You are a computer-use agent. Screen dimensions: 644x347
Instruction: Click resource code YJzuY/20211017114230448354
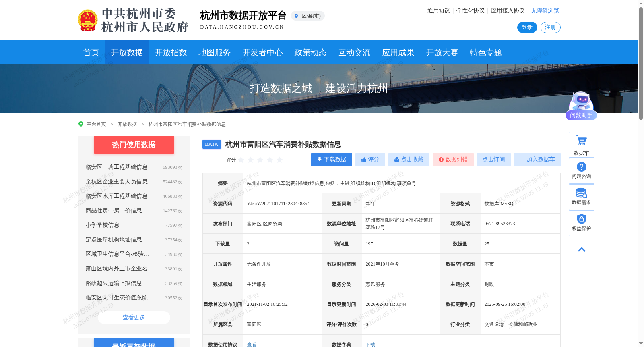click(x=278, y=204)
